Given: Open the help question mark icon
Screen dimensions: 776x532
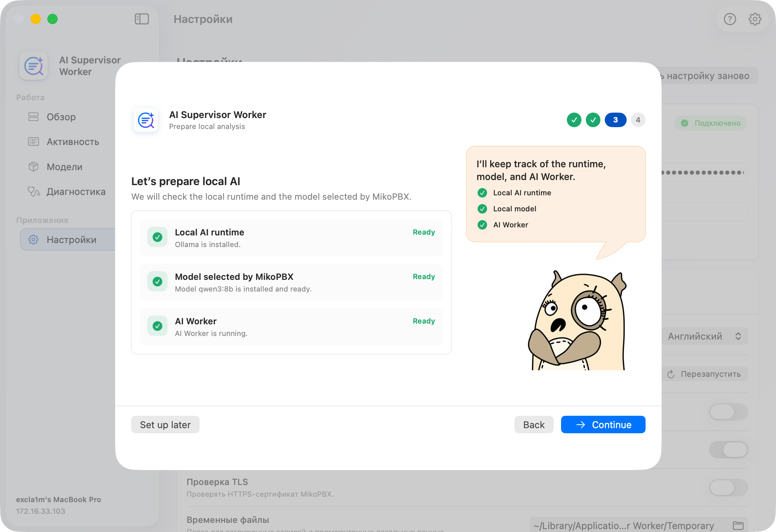Looking at the screenshot, I should [x=730, y=19].
